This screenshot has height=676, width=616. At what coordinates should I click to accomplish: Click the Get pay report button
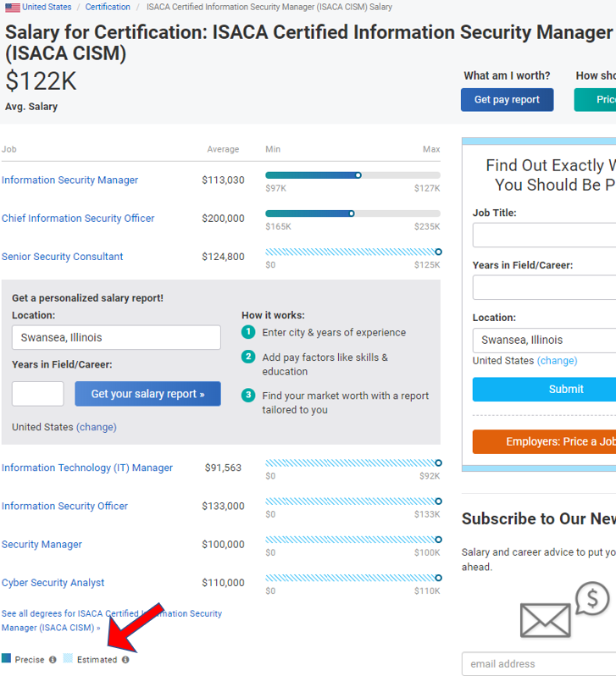507,100
